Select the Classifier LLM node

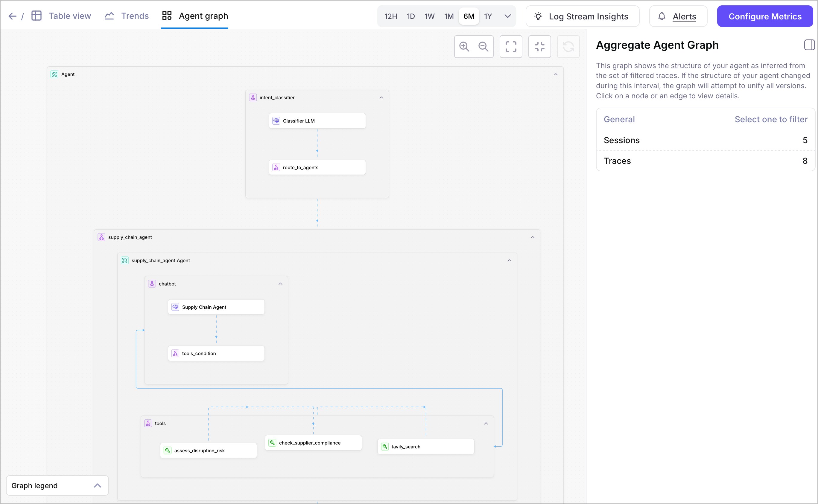click(317, 121)
